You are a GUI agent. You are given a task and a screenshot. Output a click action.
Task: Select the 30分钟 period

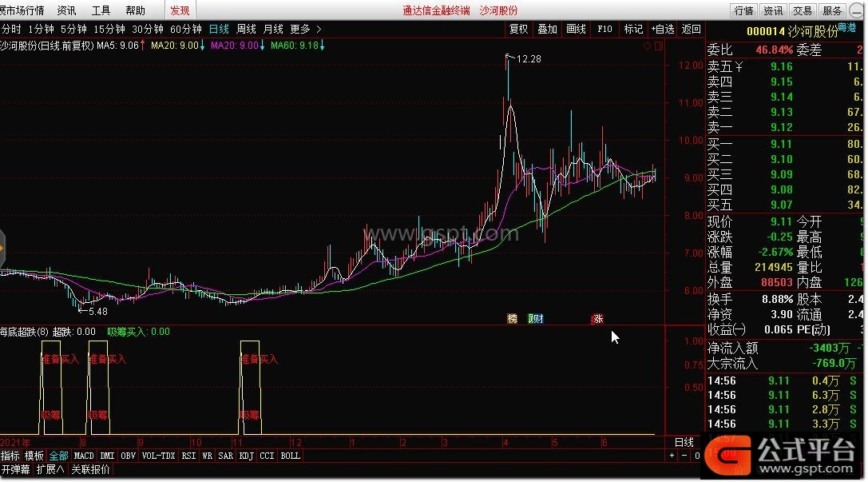[147, 29]
